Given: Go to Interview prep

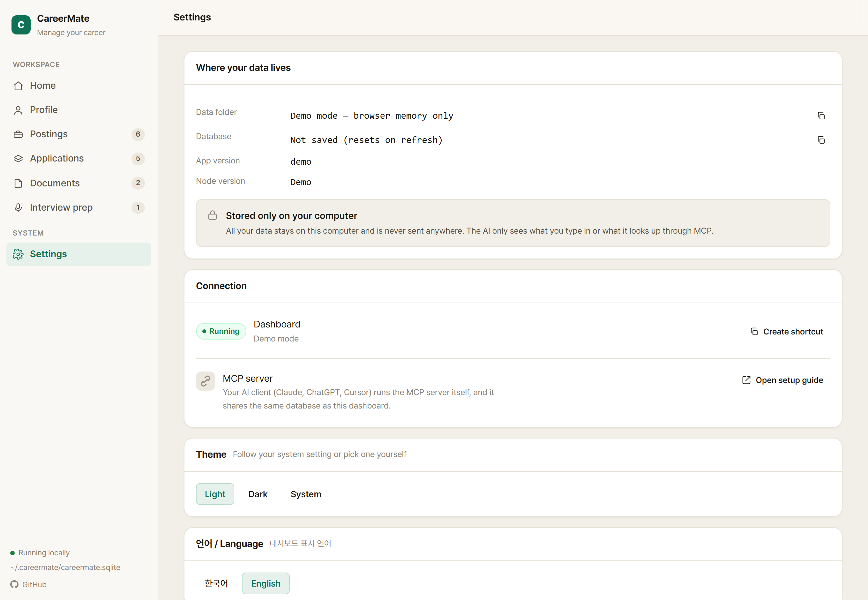Looking at the screenshot, I should click(x=79, y=207).
